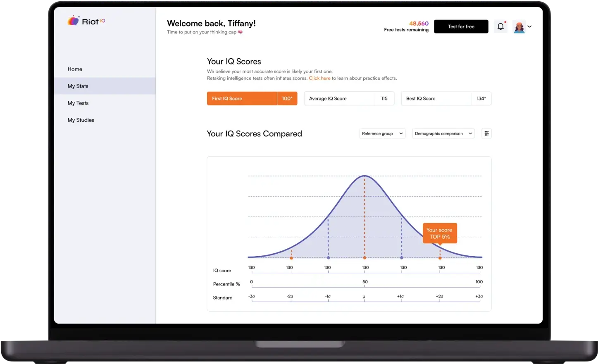Expand the account menu chevron

tap(530, 26)
